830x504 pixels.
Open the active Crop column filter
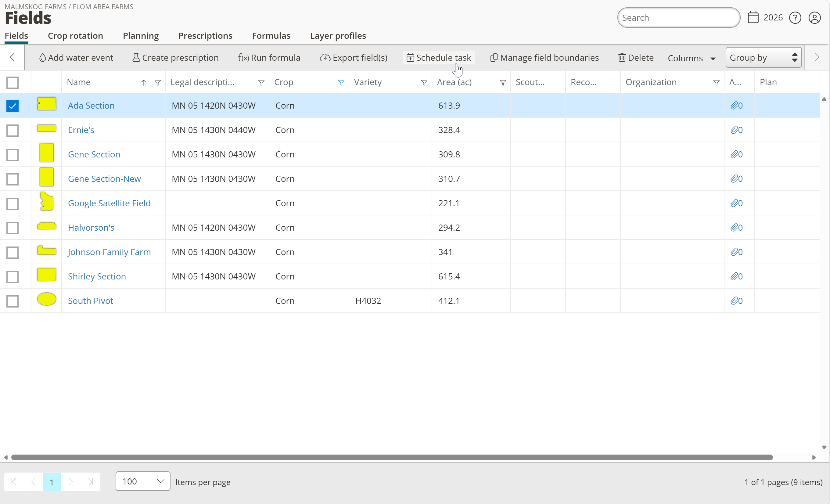[341, 83]
